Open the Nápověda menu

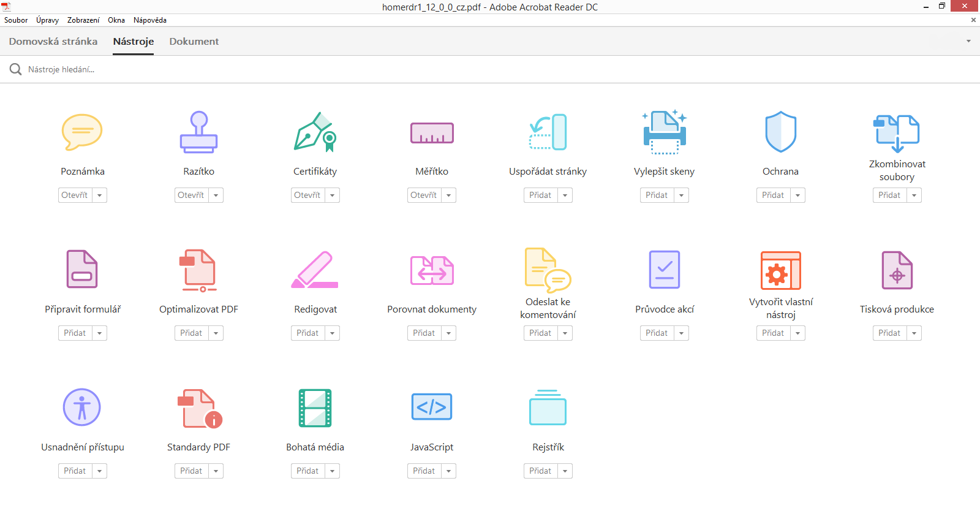tap(150, 20)
